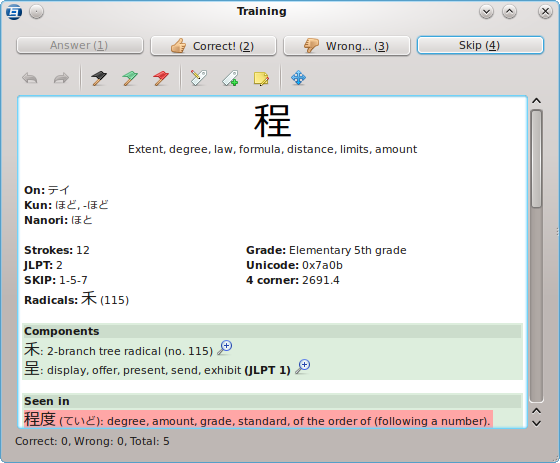This screenshot has width=560, height=463.
Task: Click 'Strokes: 12' text
Action: click(57, 250)
